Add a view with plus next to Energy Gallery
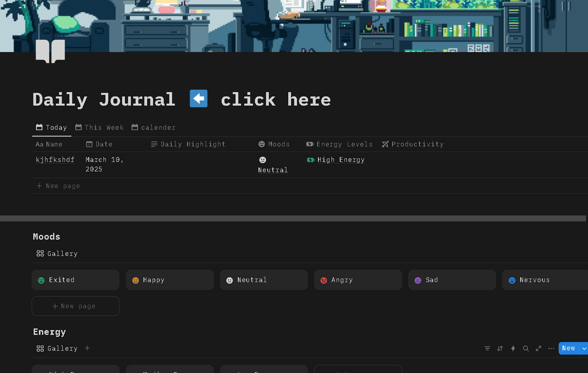Screen dimensions: 588x373 (87, 348)
